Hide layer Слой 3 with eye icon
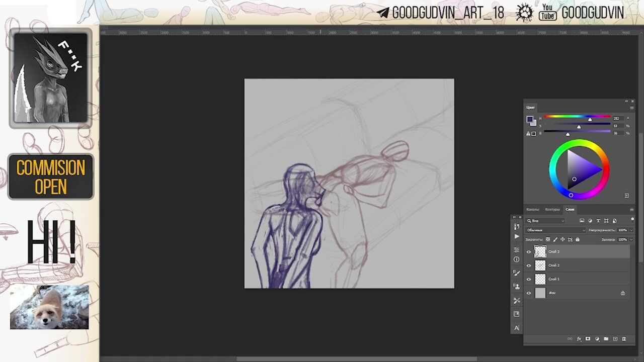Screen dimensions: 644x362 coord(529,252)
